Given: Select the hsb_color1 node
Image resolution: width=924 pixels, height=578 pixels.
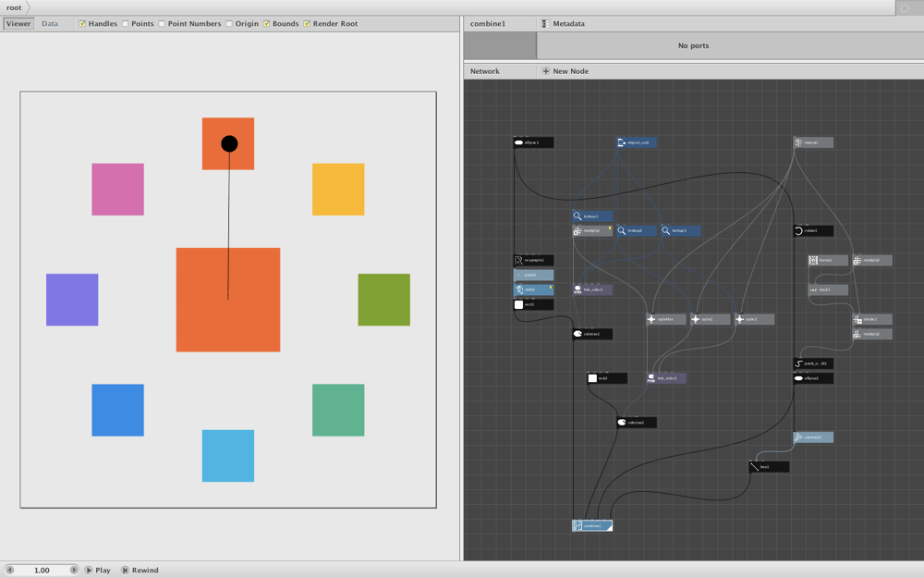Looking at the screenshot, I should point(592,289).
